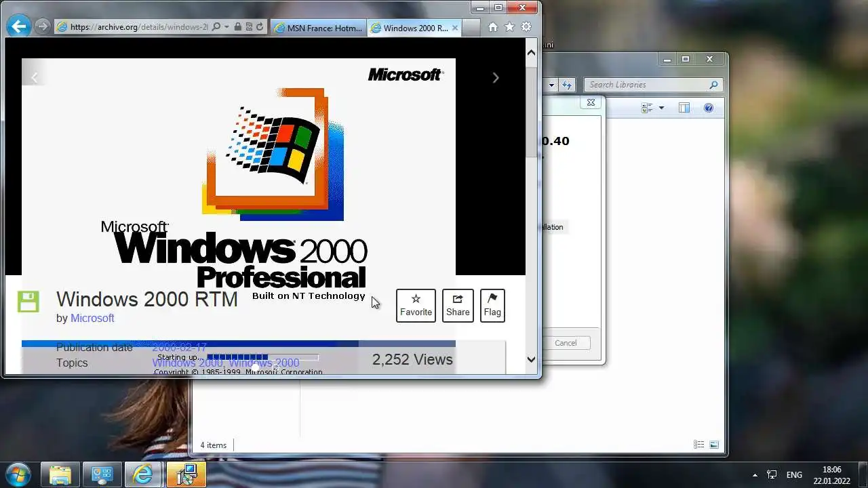Viewport: 868px width, 488px height.
Task: Click the Control Panel taskbar icon
Action: point(102,475)
